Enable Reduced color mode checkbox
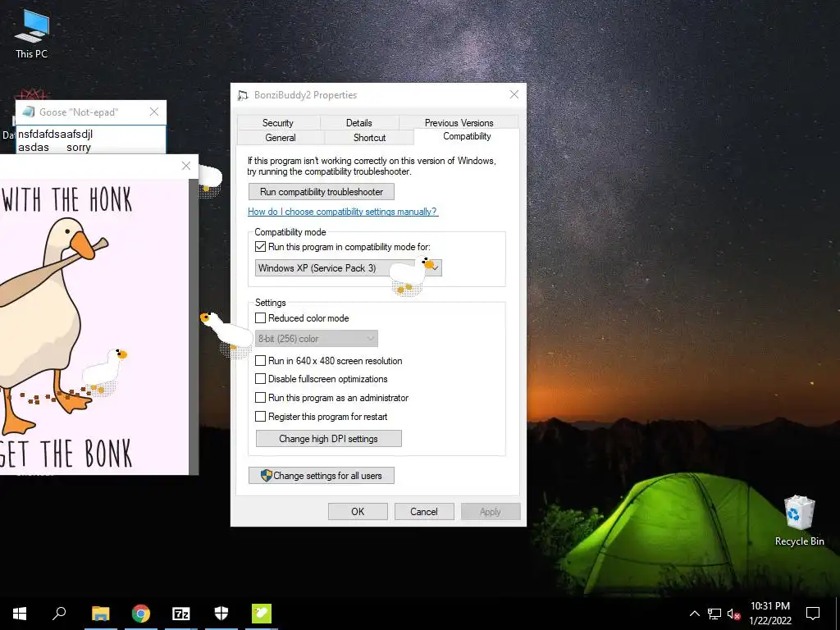 260,318
